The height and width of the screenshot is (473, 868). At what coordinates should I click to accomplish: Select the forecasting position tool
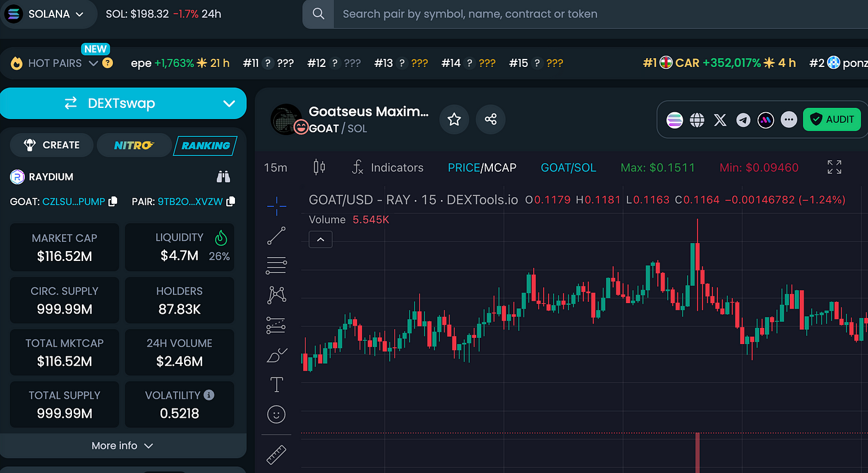tap(276, 325)
